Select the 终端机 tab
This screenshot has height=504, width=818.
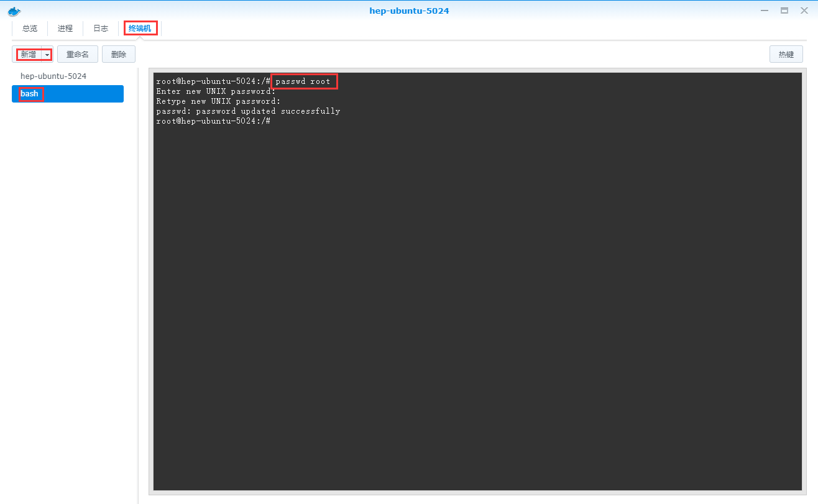[140, 29]
